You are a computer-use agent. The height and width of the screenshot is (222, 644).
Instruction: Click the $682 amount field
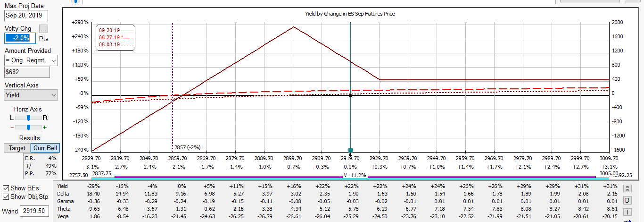coord(27,72)
